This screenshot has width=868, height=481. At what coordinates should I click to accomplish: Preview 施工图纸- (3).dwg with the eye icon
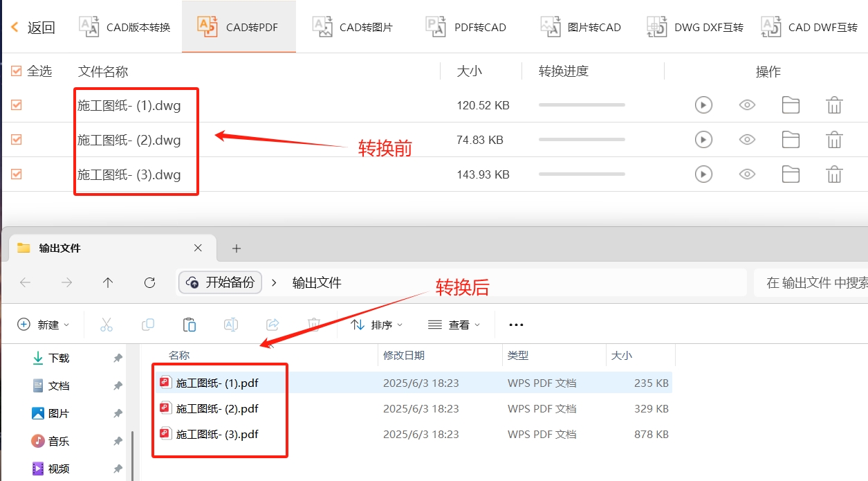coord(747,174)
